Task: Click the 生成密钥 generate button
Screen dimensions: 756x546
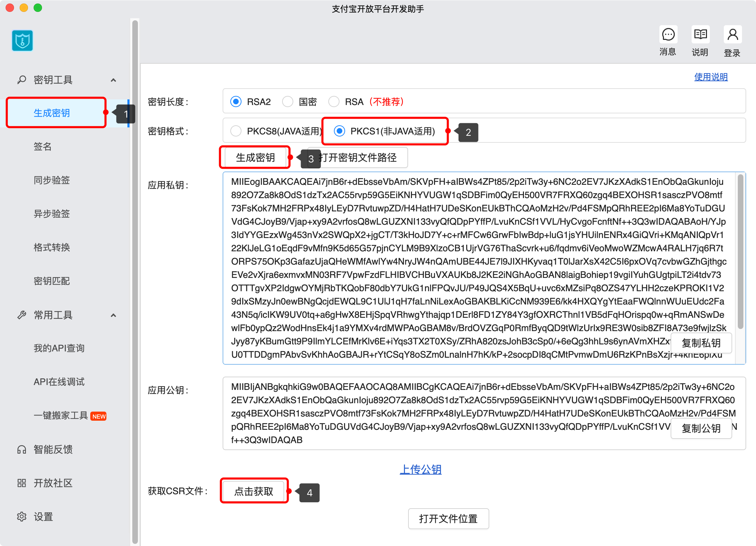Action: point(255,157)
